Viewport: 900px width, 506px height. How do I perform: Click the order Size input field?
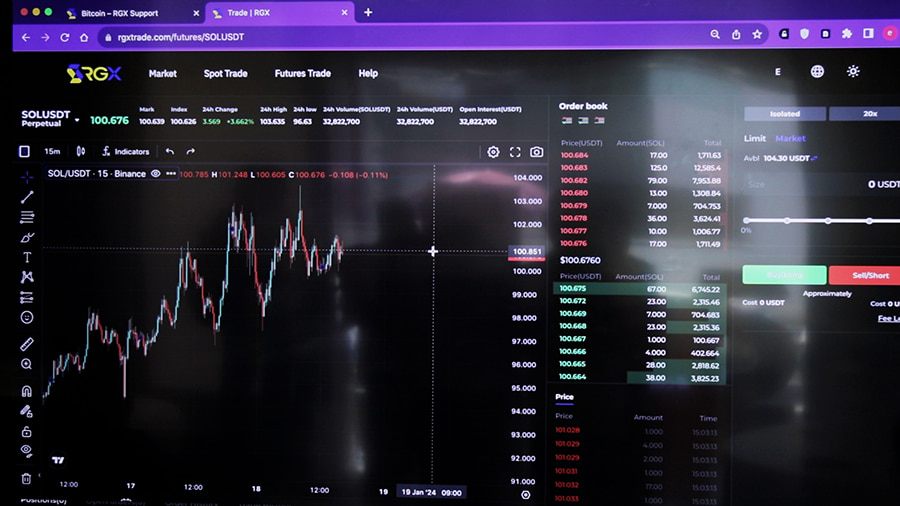click(x=822, y=184)
